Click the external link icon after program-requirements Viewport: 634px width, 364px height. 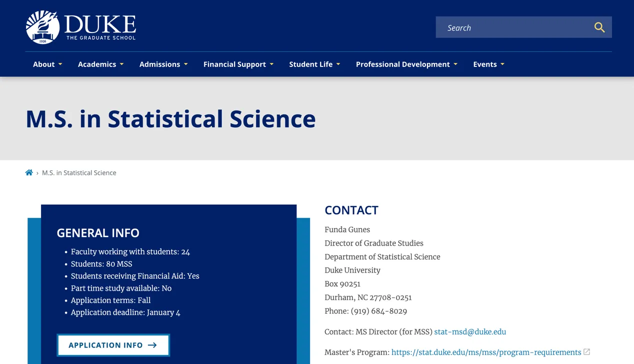click(x=587, y=352)
